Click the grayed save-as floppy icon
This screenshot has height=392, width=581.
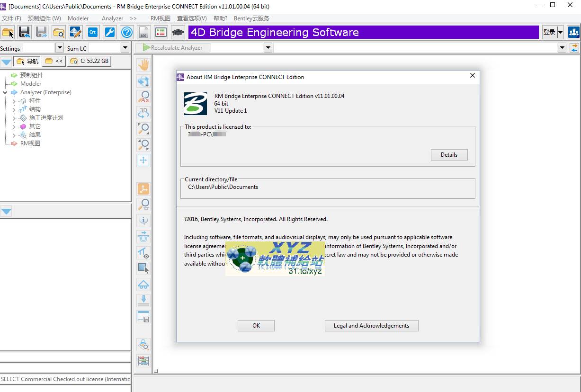pos(42,32)
